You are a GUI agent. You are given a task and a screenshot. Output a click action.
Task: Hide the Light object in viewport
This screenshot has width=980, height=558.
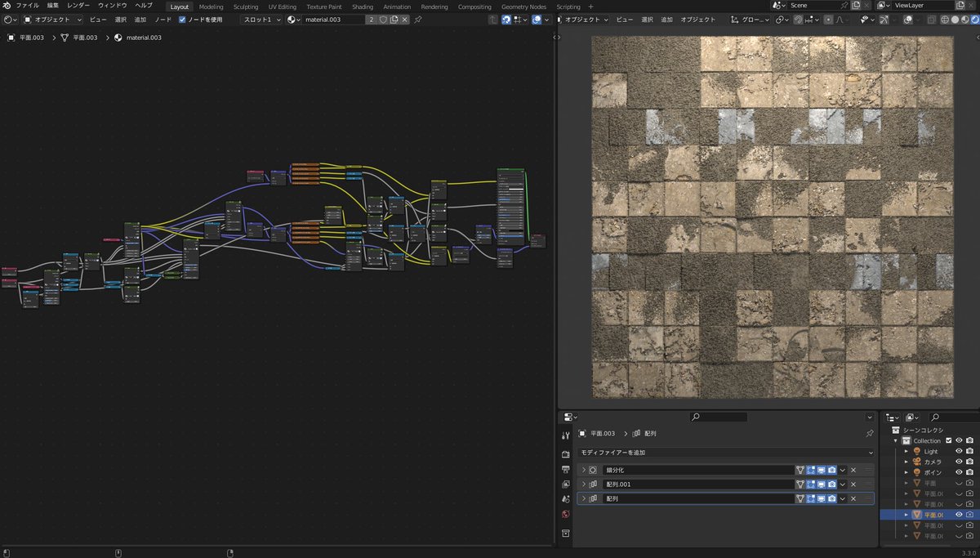pyautogui.click(x=959, y=451)
